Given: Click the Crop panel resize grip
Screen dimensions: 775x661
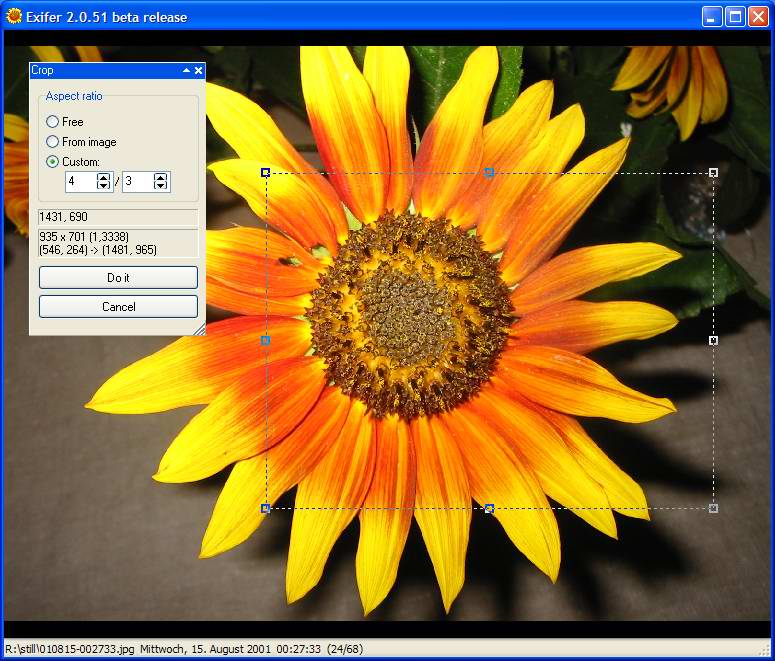Looking at the screenshot, I should click(199, 329).
